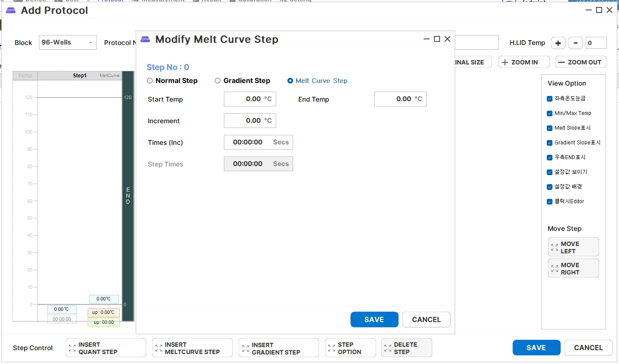Toggle the 설정값 보이기 checkbox
The height and width of the screenshot is (364, 619).
click(x=550, y=172)
